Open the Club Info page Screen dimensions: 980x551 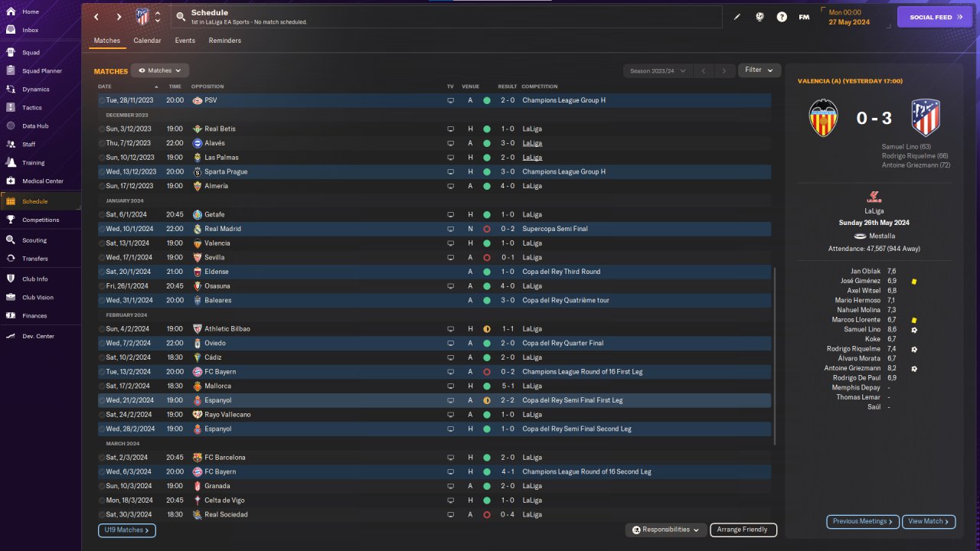[35, 279]
